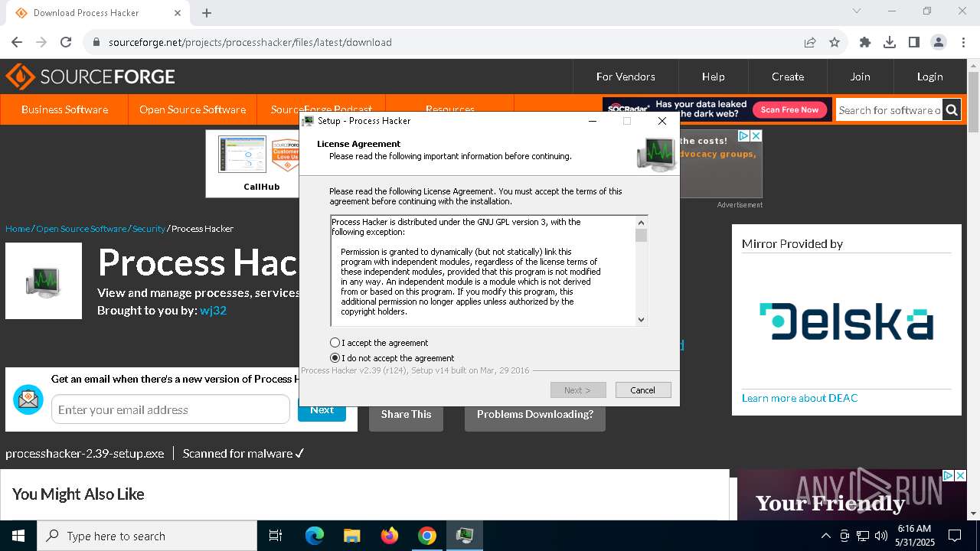Click the Open Source Software breadcrumb
The width and height of the screenshot is (980, 551).
81,229
